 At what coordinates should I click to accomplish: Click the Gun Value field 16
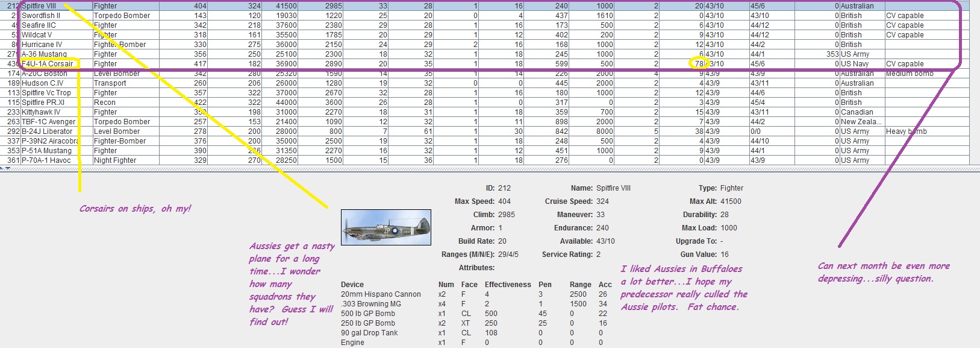click(x=725, y=255)
